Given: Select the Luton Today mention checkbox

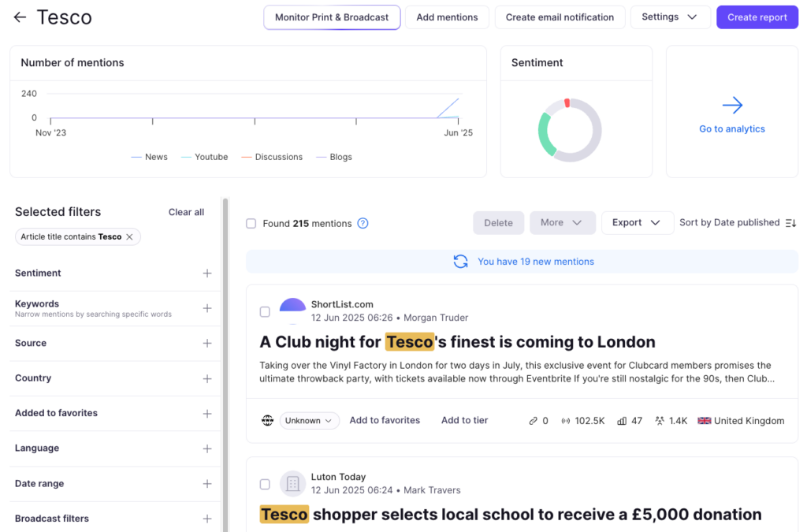Looking at the screenshot, I should point(265,484).
